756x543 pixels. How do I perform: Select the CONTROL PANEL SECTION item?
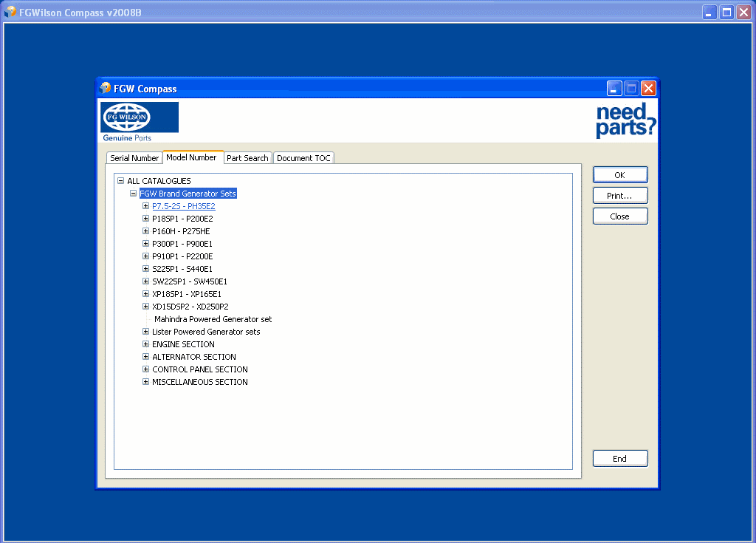(200, 369)
